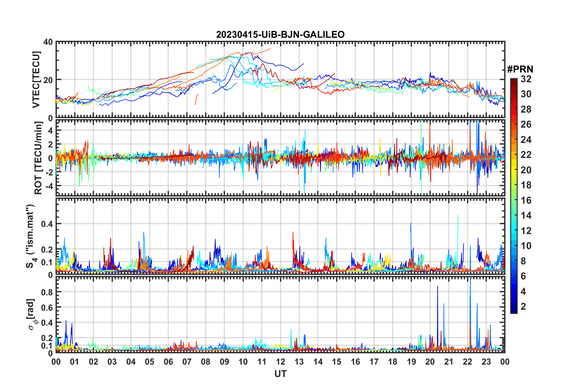Click colorbar tick label 18

coord(526,185)
